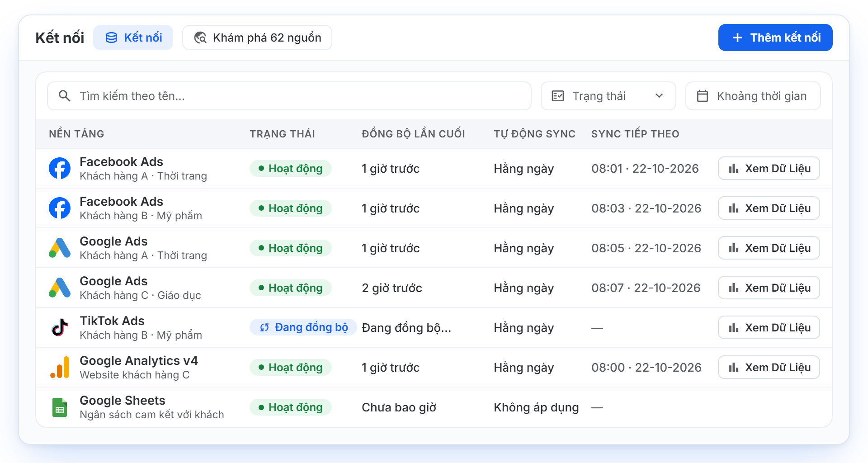Click the 2 giờ trước cell
The height and width of the screenshot is (463, 868).
[x=392, y=288]
